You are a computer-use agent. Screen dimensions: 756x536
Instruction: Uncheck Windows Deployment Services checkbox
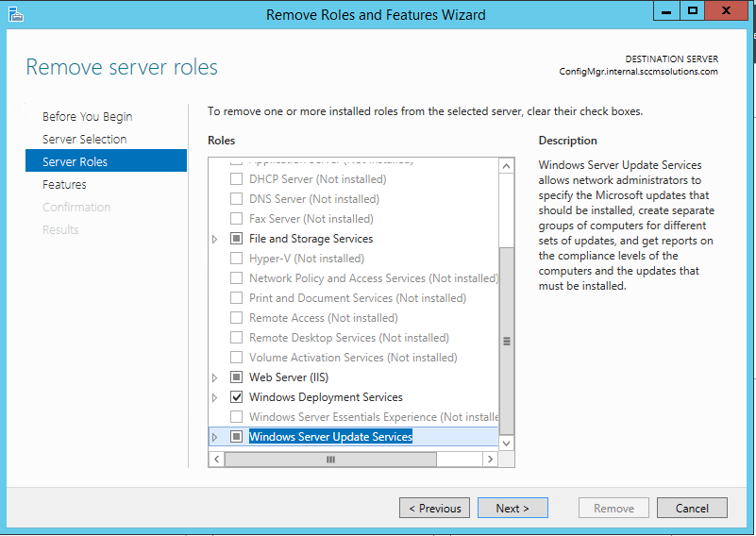[237, 397]
